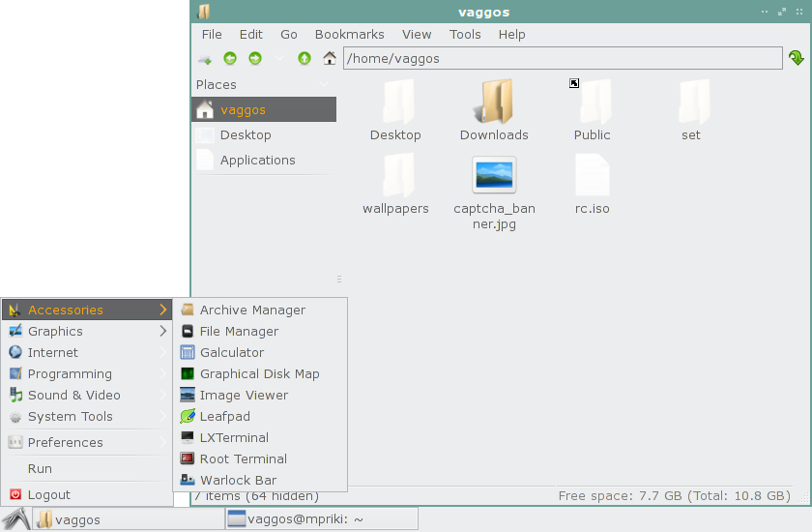Select vaggos in the Places sidebar
The image size is (812, 532).
264,109
